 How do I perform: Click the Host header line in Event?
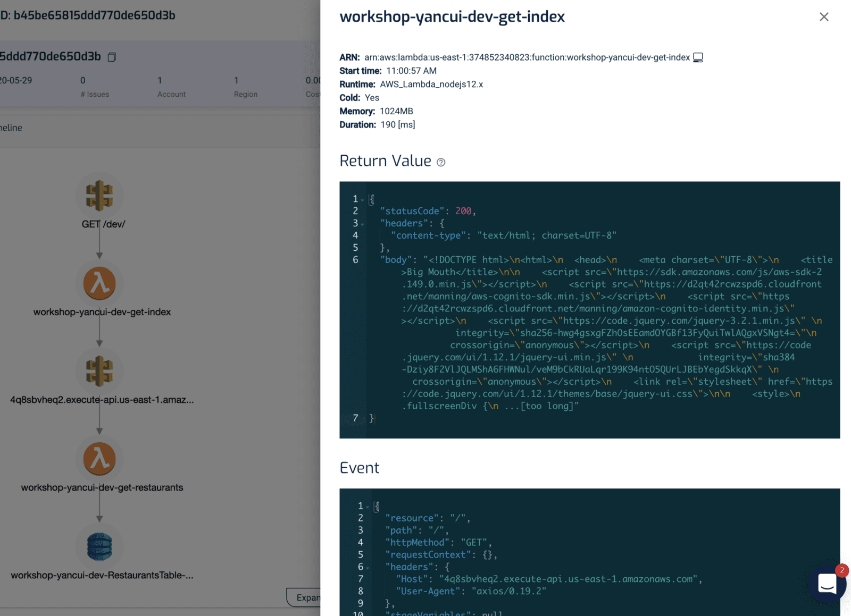tap(549, 579)
